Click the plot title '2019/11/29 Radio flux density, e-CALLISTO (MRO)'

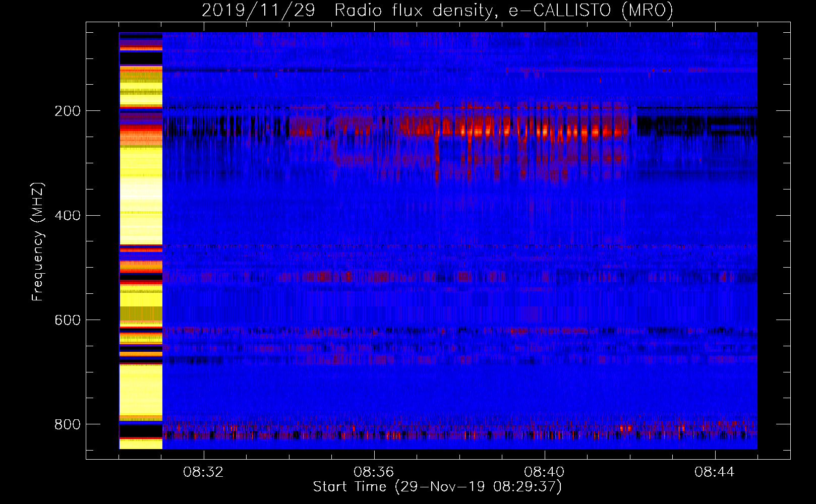[437, 10]
